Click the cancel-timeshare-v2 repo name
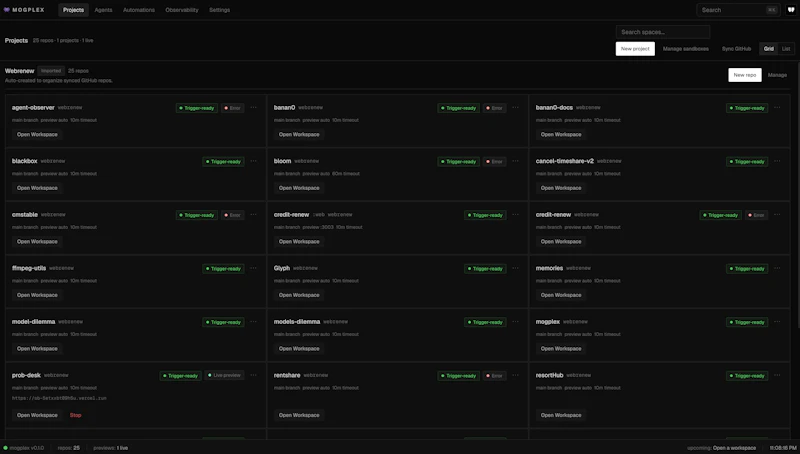Image resolution: width=800 pixels, height=454 pixels. coord(565,161)
